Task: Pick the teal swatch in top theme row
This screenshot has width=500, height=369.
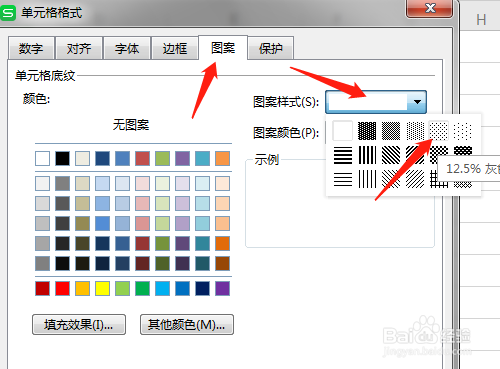Action: click(202, 158)
